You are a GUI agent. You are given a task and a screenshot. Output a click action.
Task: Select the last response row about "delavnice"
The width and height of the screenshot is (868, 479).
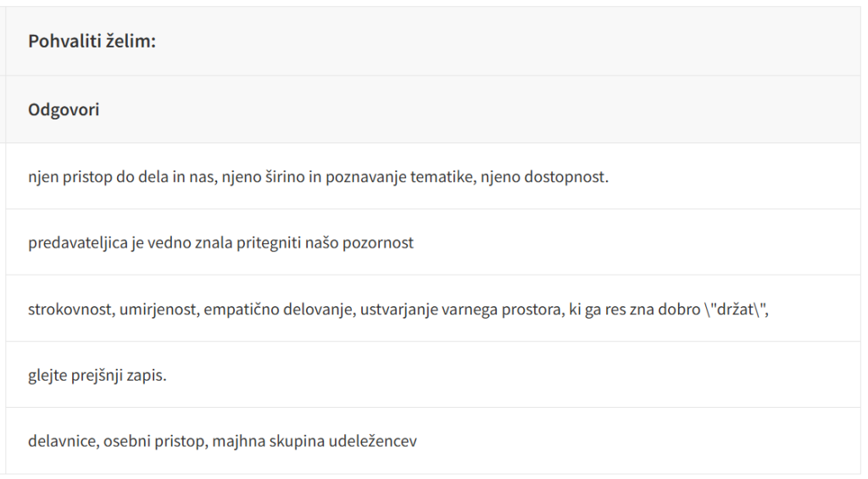coord(222,442)
